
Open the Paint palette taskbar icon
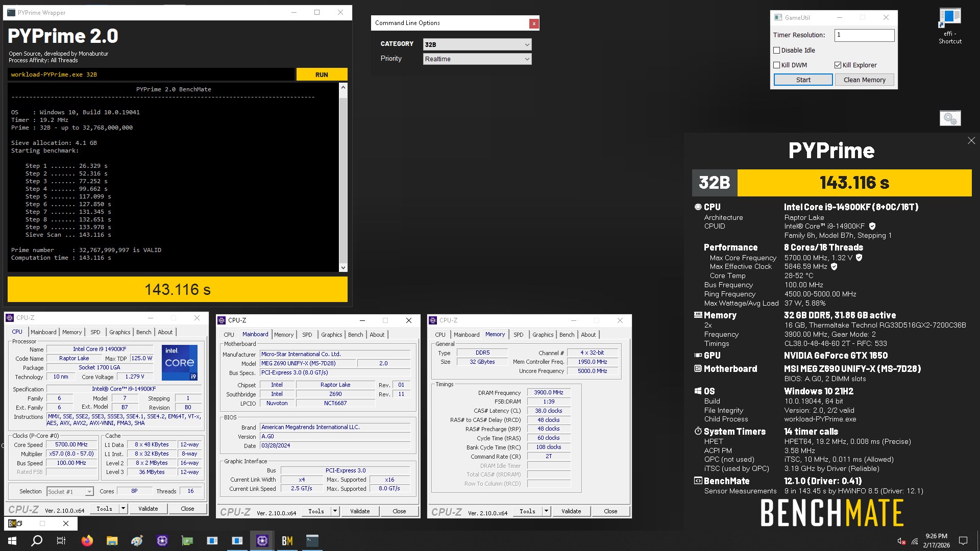(x=137, y=541)
